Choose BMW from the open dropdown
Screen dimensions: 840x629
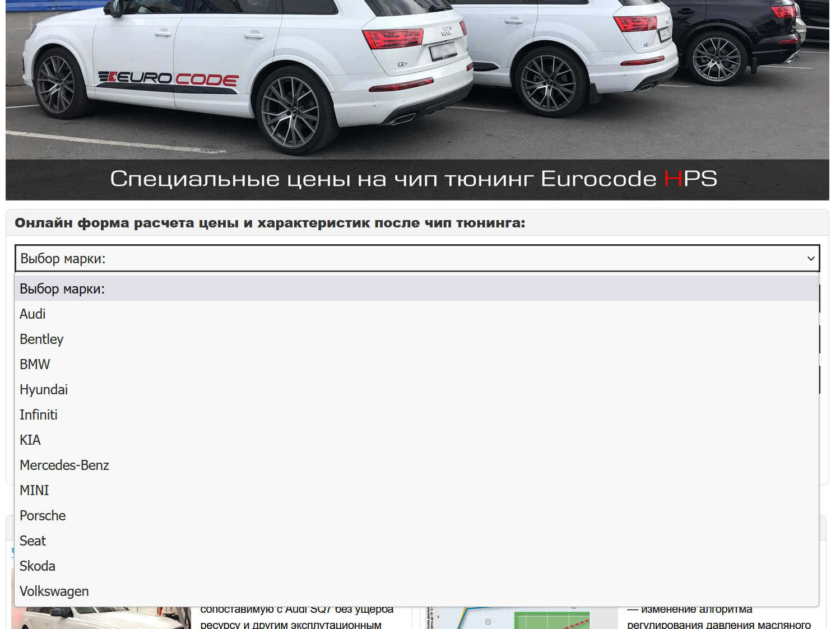coord(34,364)
